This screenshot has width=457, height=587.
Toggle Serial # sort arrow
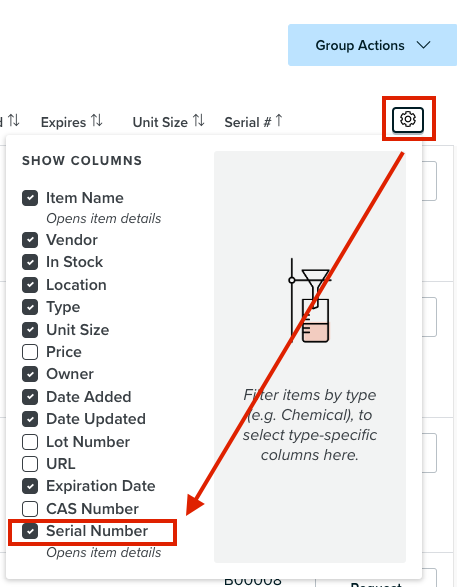(x=279, y=121)
